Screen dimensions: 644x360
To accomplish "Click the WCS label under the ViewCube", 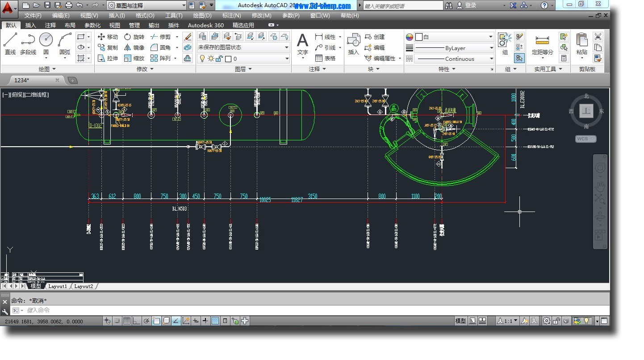I will (x=585, y=139).
